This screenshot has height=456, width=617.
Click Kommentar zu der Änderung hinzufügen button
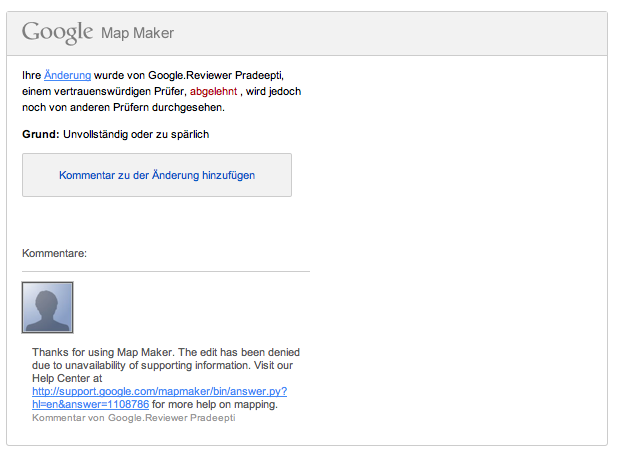157,175
